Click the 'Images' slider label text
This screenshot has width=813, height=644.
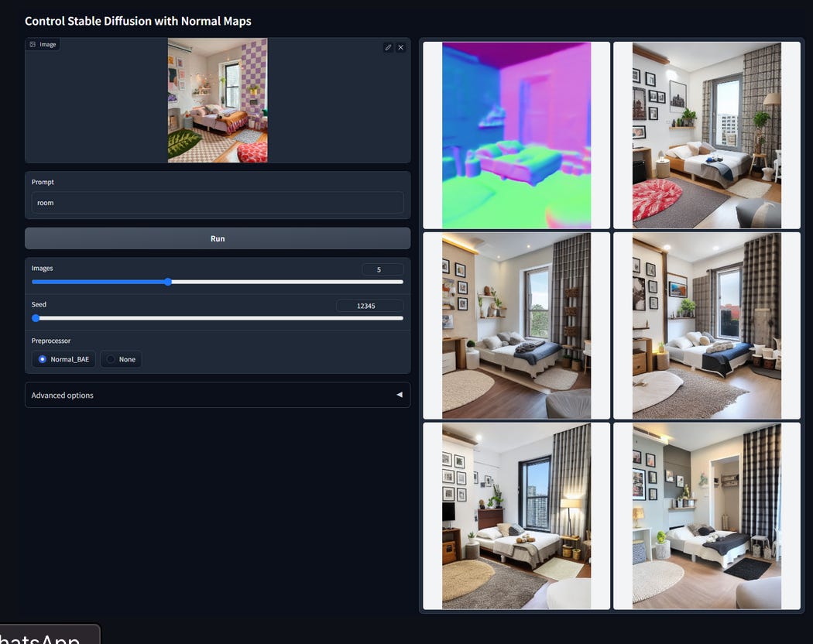[x=42, y=268]
